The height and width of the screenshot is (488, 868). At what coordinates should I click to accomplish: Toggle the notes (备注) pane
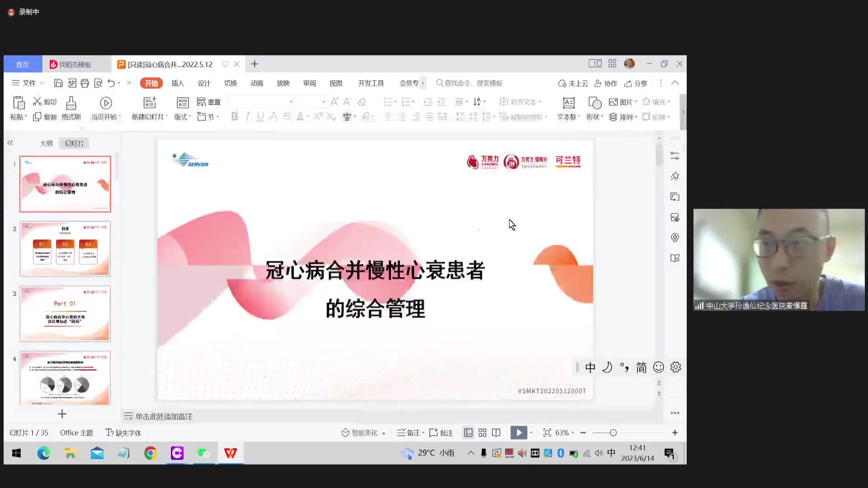[409, 433]
